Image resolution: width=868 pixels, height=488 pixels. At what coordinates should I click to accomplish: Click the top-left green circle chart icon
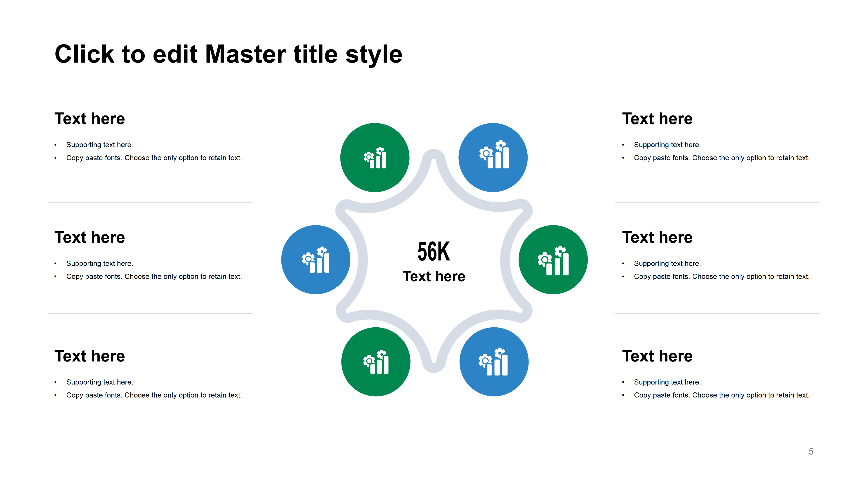pyautogui.click(x=375, y=158)
